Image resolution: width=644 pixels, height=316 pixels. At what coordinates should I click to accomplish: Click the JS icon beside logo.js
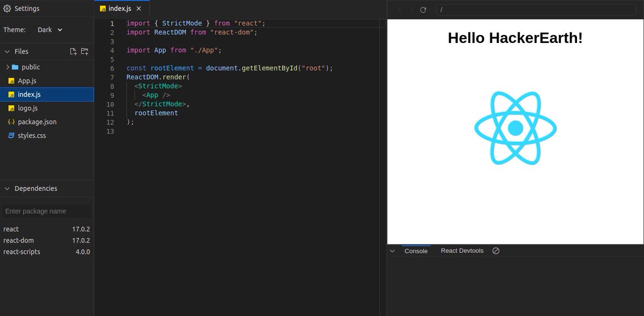click(11, 108)
